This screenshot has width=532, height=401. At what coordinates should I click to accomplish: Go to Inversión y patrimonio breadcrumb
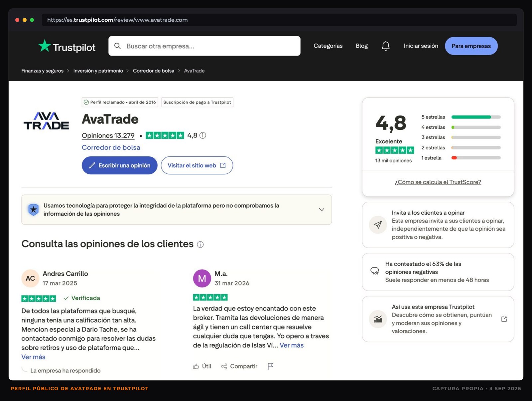tap(98, 71)
